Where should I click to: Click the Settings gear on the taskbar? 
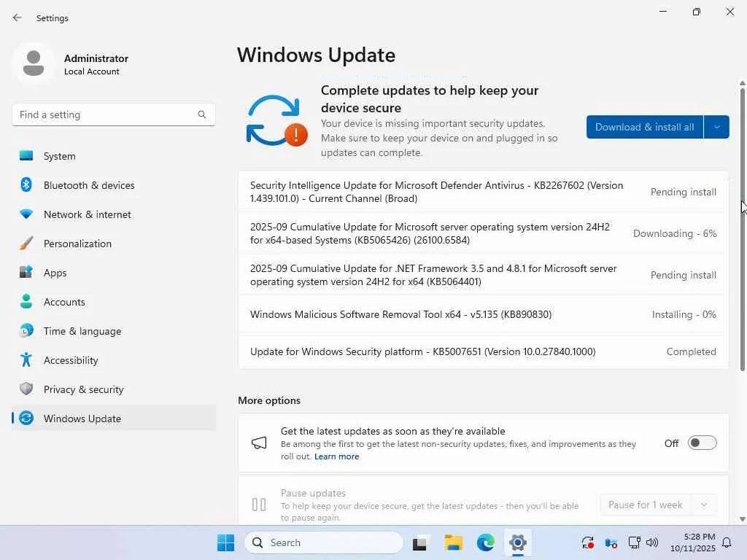[x=517, y=542]
